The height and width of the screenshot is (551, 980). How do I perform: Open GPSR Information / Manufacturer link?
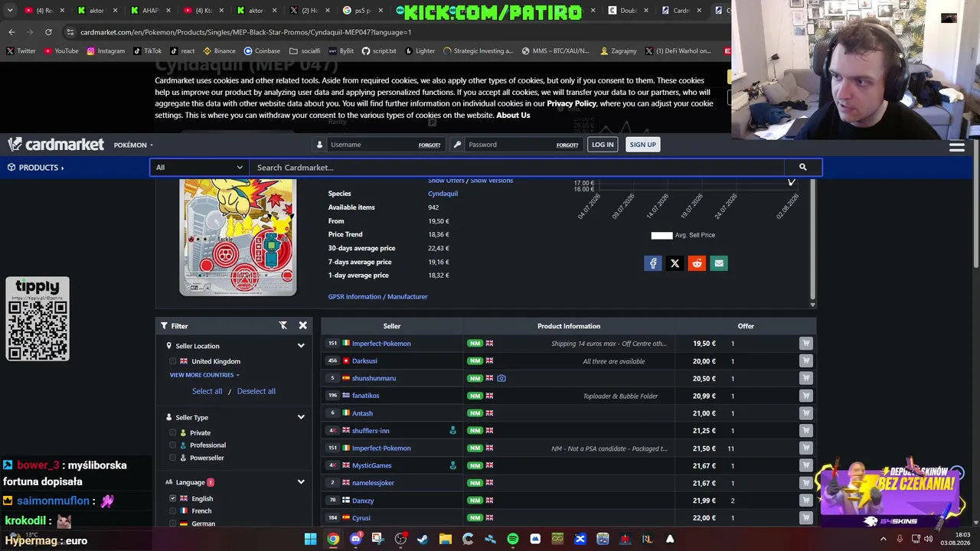click(x=377, y=297)
